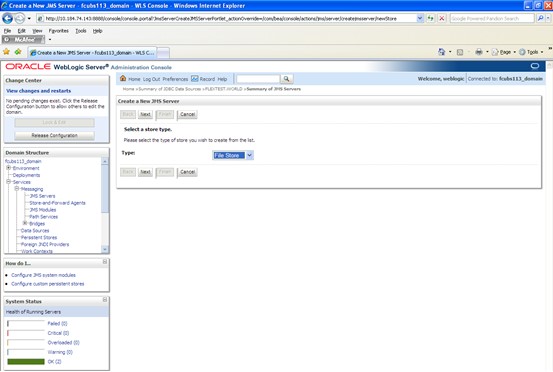The height and width of the screenshot is (372, 553).
Task: Click the Print icon in IE toolbar
Action: (x=478, y=52)
